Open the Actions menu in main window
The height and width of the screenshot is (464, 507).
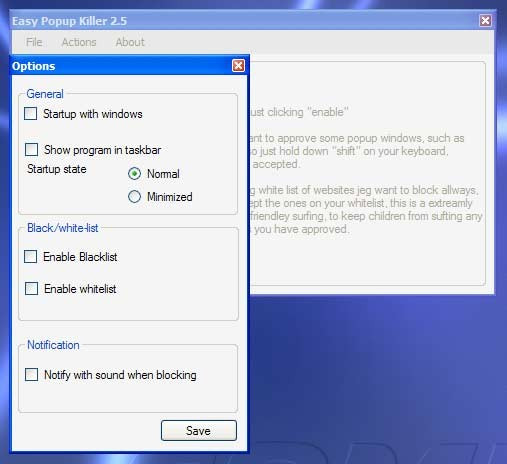click(79, 42)
